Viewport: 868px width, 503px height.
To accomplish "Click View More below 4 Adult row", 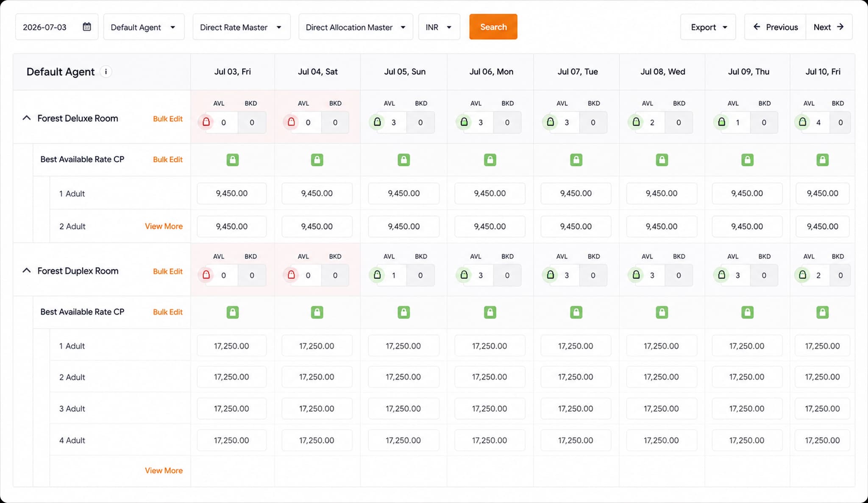I will coord(164,471).
